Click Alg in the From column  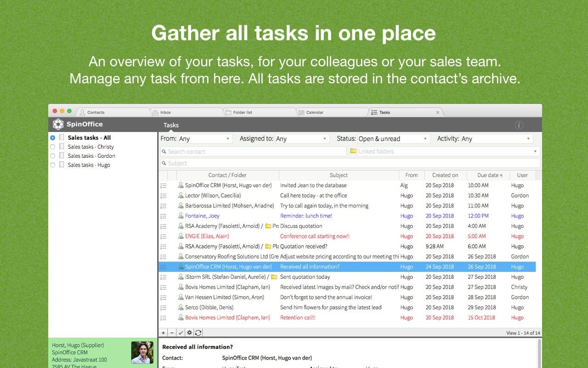[404, 185]
